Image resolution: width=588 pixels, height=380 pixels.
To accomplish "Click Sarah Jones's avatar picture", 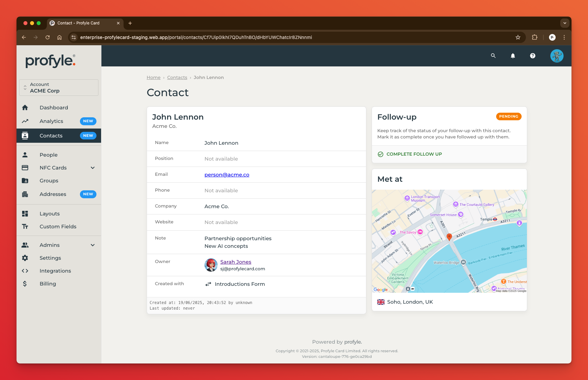I will tap(211, 265).
